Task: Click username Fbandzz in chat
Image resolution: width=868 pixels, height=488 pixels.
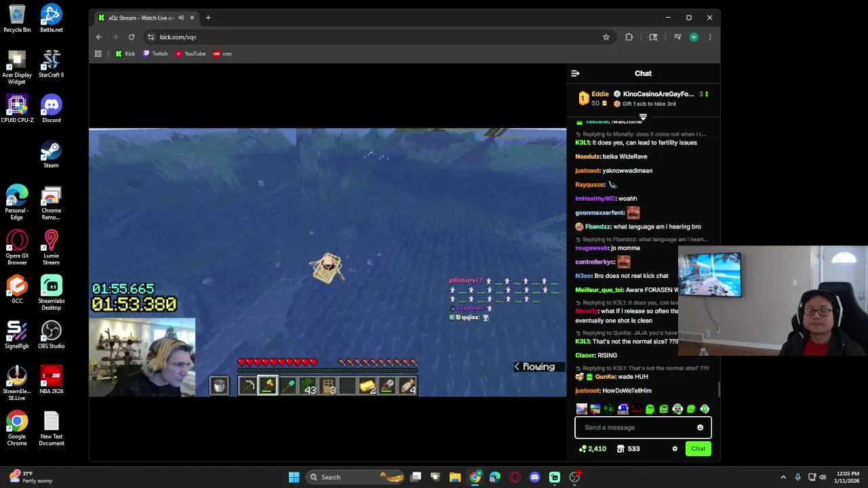Action: [597, 227]
